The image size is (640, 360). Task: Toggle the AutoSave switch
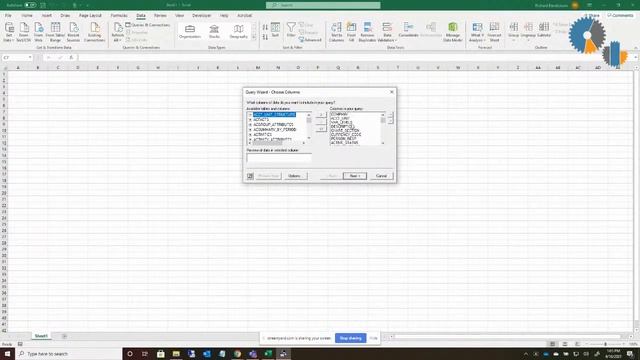click(30, 5)
